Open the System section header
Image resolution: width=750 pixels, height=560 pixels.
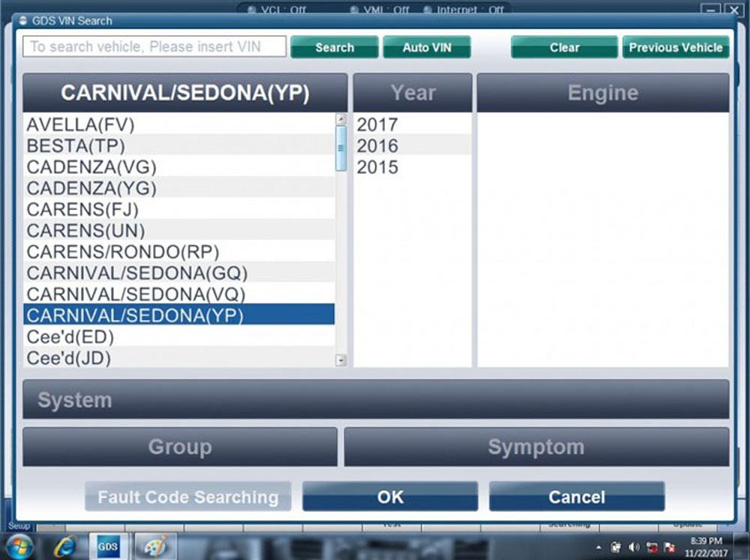[x=376, y=400]
